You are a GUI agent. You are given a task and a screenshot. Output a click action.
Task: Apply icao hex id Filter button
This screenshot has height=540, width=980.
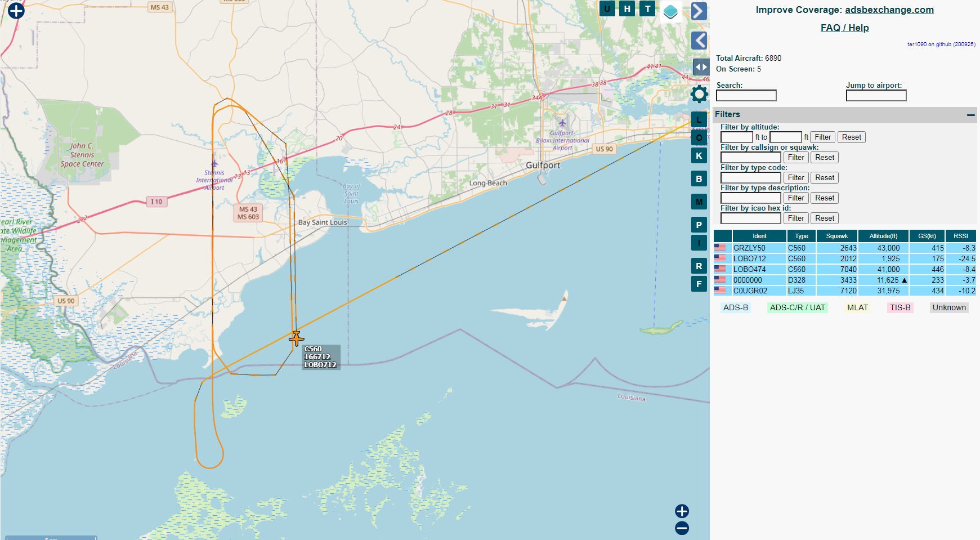click(796, 218)
